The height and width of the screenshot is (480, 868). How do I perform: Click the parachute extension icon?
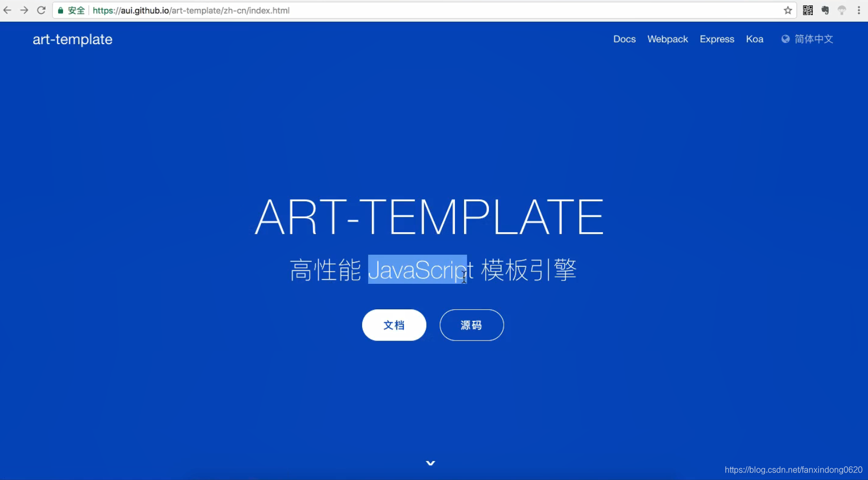tap(843, 10)
